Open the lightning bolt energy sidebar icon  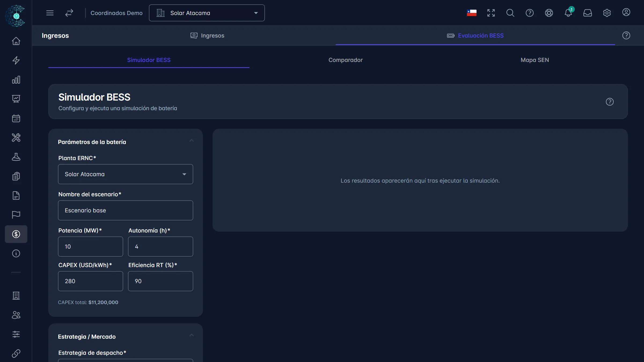[16, 60]
